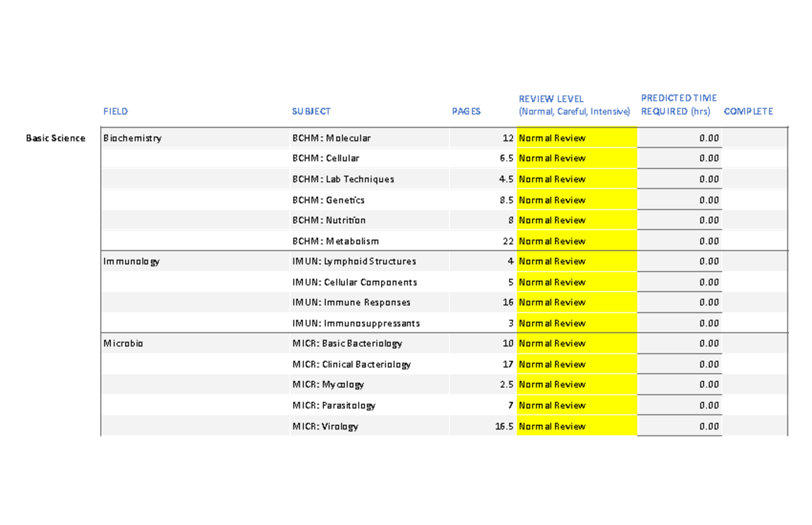Viewport: 812px width, 525px height.
Task: Edit predicted time for IMUN: Cellular Components
Action: [679, 281]
